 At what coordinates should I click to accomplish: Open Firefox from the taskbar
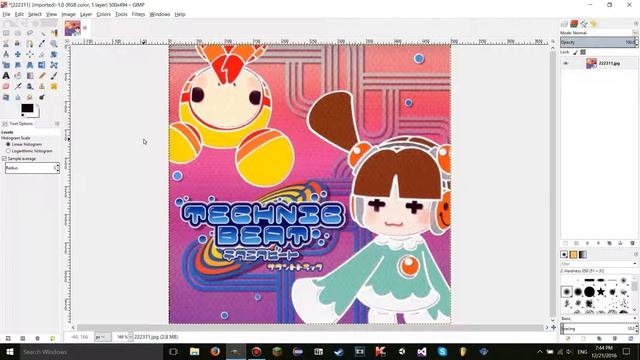click(x=215, y=351)
